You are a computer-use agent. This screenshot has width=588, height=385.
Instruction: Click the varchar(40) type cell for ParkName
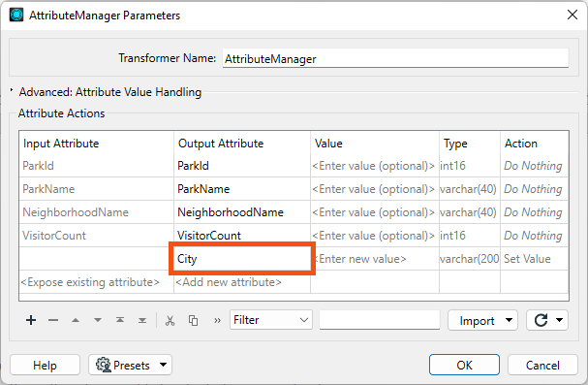[x=470, y=189]
